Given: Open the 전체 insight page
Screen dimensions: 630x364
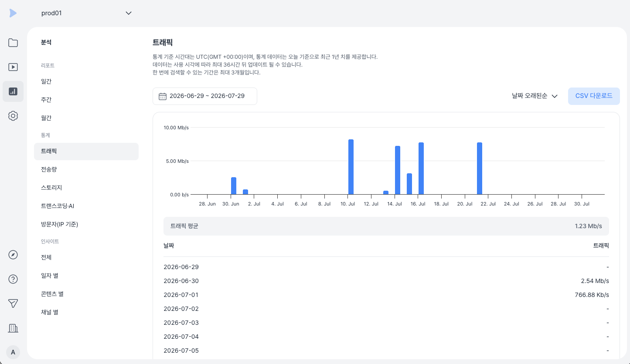Looking at the screenshot, I should (86, 257).
